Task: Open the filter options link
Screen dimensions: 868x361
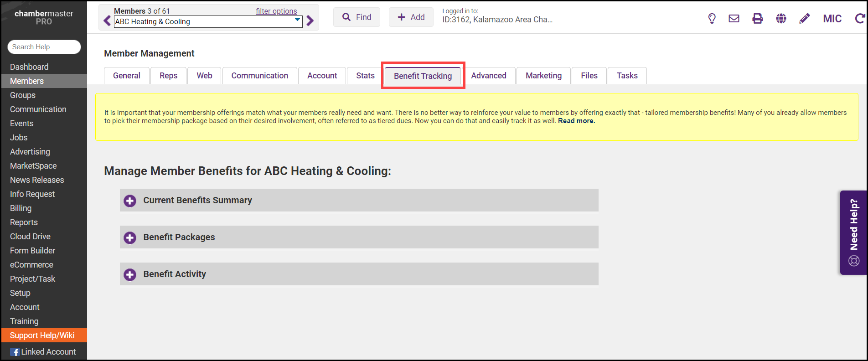Action: click(x=276, y=11)
